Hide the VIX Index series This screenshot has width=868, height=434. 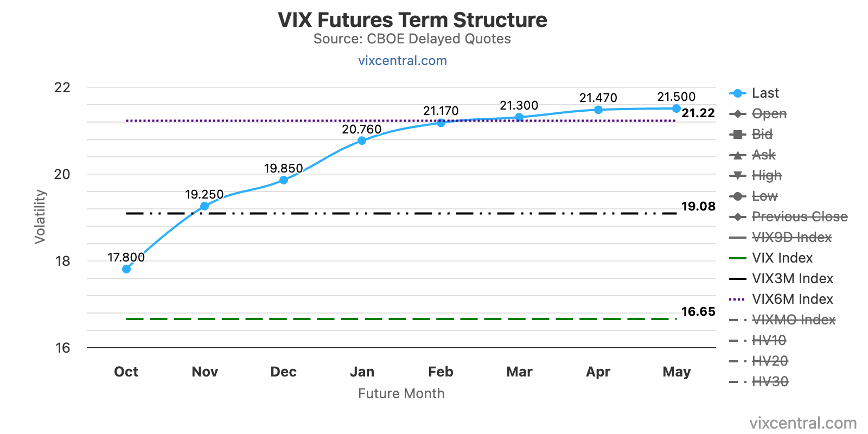(782, 258)
